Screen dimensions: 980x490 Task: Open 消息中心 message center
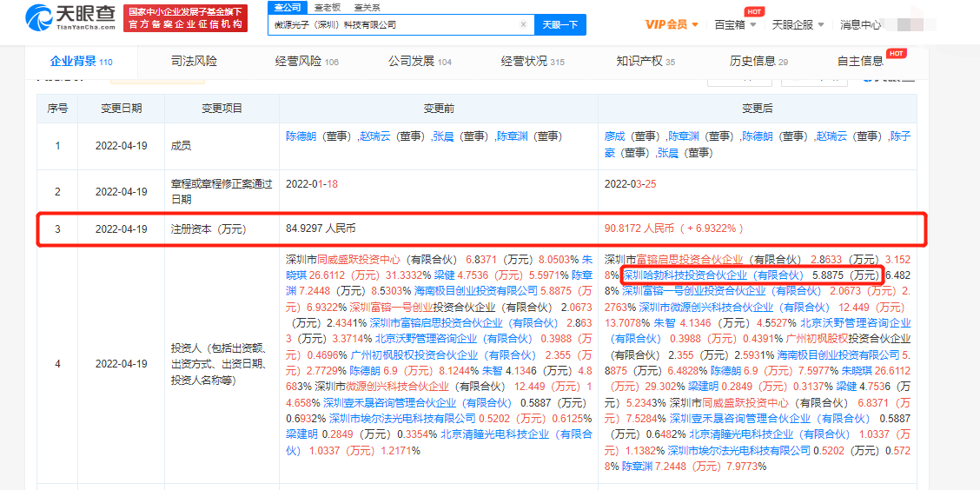pos(861,25)
